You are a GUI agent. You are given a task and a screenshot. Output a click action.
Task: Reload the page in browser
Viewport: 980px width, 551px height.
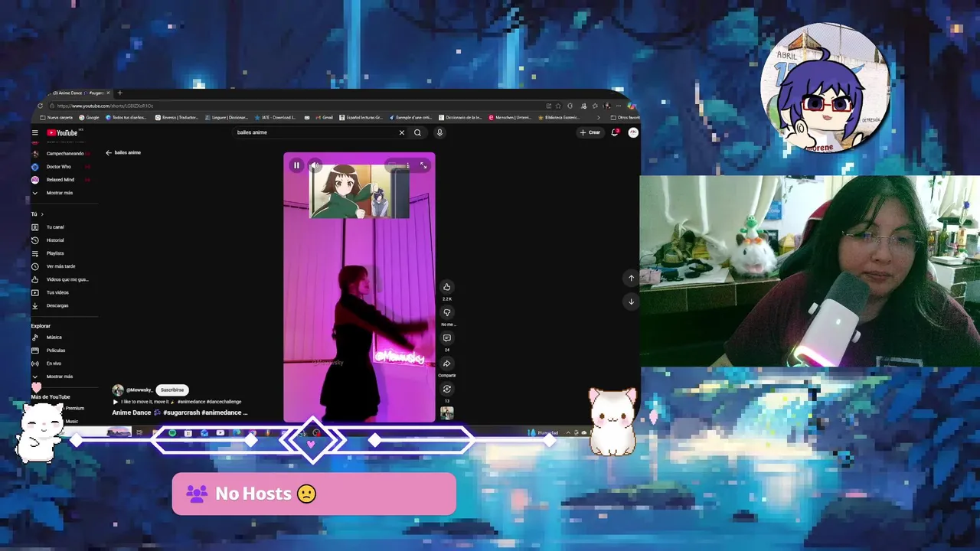coord(41,106)
